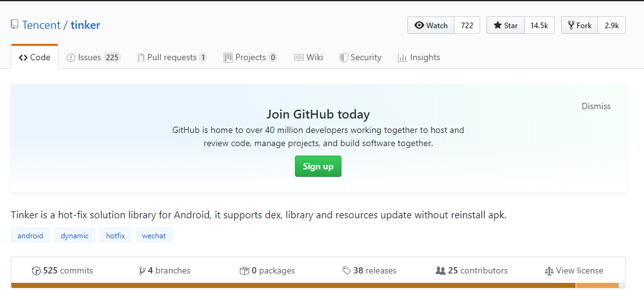The image size is (644, 291).
Task: Show the 25 contributors
Action: [x=471, y=270]
